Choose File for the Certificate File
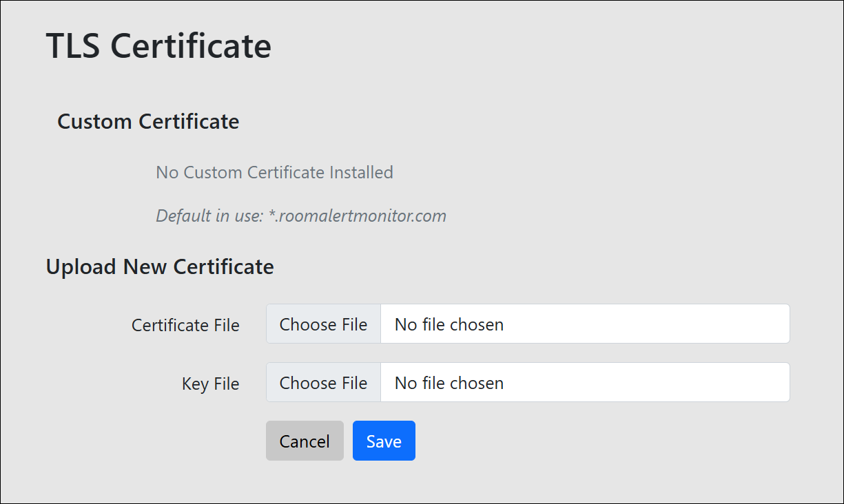Viewport: 844px width, 504px height. coord(323,324)
